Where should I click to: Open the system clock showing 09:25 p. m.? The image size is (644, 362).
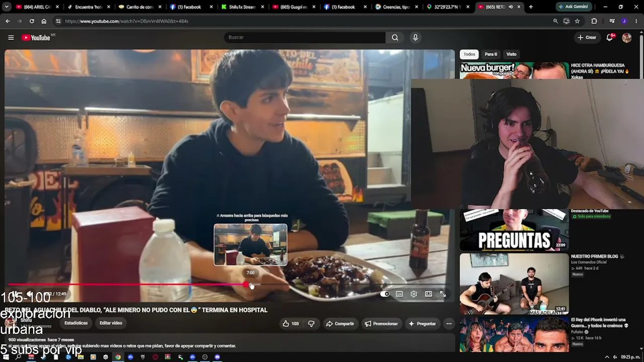point(629,357)
